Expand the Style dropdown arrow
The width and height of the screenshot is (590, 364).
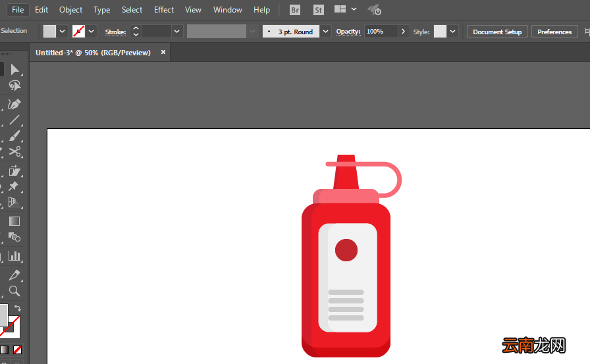[452, 31]
